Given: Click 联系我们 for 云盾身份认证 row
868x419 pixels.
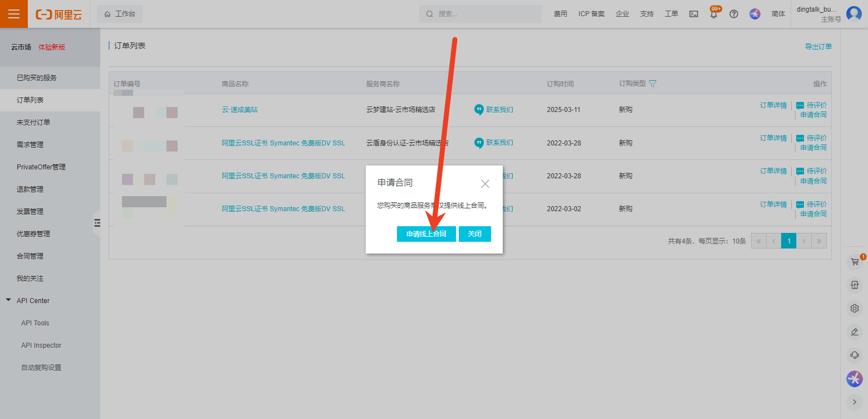Looking at the screenshot, I should click(x=499, y=143).
